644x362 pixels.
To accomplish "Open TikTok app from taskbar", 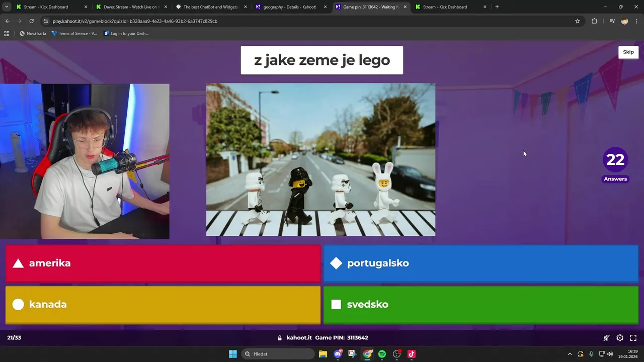I will click(x=412, y=354).
